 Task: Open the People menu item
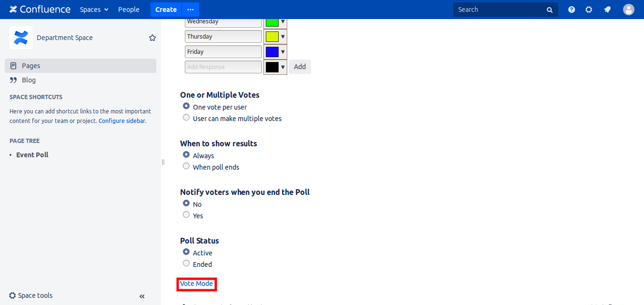[x=129, y=10]
